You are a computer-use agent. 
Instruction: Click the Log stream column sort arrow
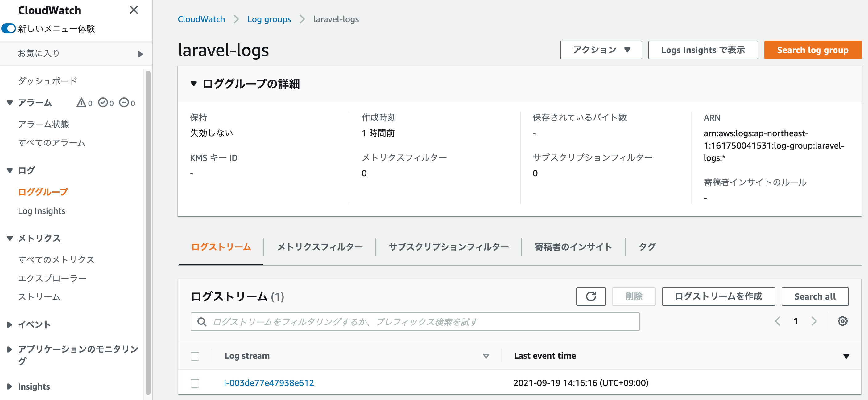486,356
